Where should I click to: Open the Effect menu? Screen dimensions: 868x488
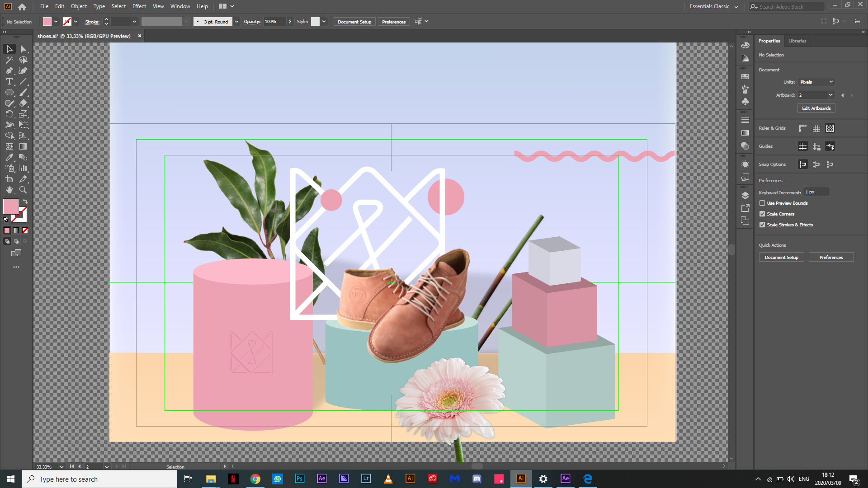pos(139,6)
